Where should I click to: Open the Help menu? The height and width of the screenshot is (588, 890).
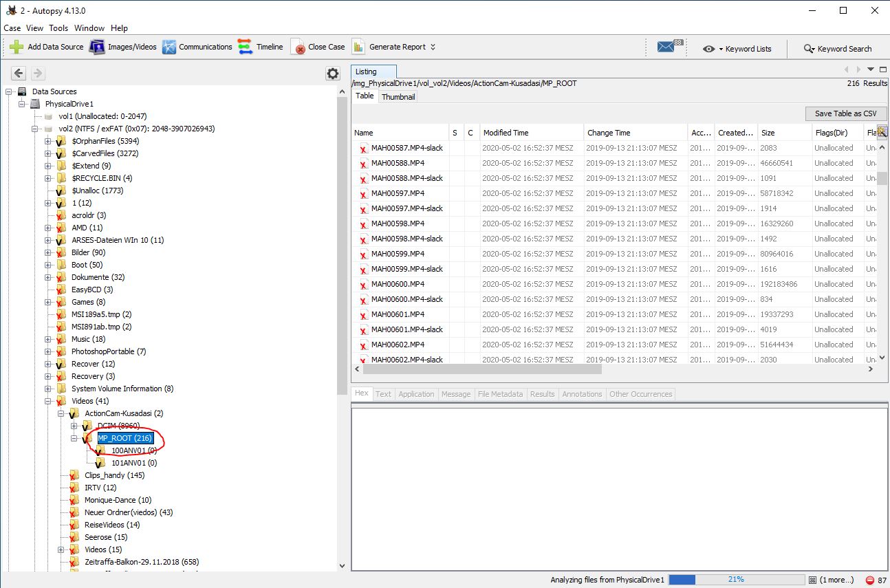(x=119, y=28)
